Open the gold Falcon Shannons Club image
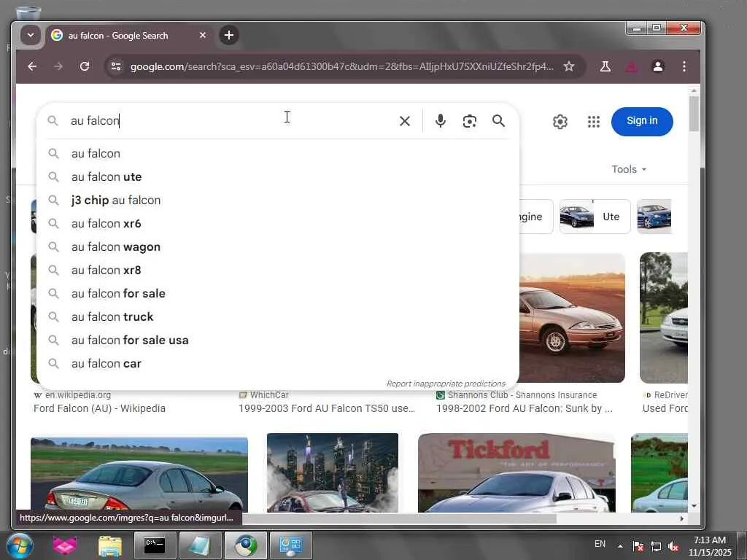The image size is (747, 560). click(x=572, y=318)
